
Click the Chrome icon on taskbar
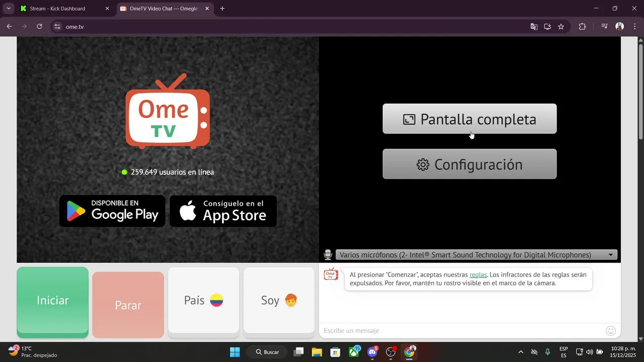click(x=410, y=352)
